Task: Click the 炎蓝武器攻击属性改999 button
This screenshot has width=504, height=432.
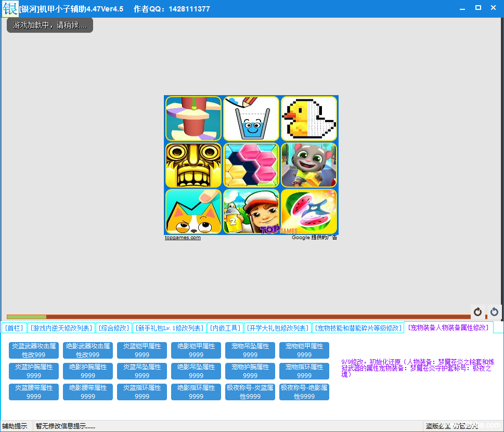Action: pyautogui.click(x=34, y=350)
